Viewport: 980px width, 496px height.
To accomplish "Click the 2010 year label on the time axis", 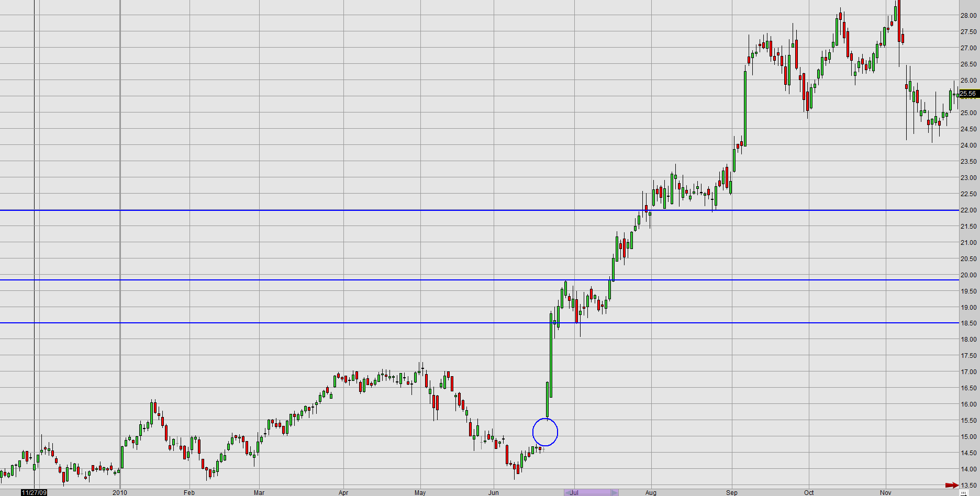I will pos(120,493).
